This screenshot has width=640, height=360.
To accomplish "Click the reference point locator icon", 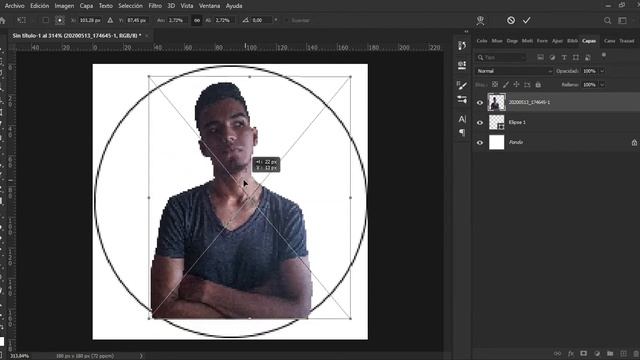I will pyautogui.click(x=60, y=20).
